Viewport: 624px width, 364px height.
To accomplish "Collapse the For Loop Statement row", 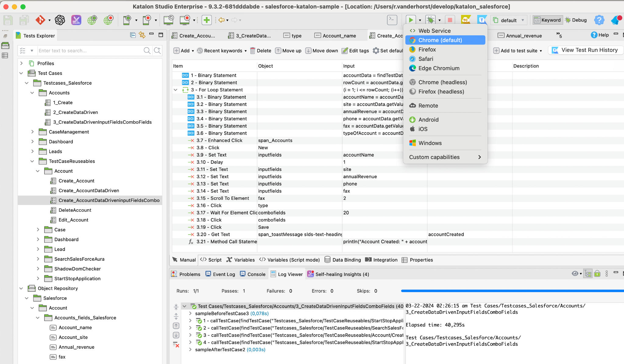I will click(175, 90).
